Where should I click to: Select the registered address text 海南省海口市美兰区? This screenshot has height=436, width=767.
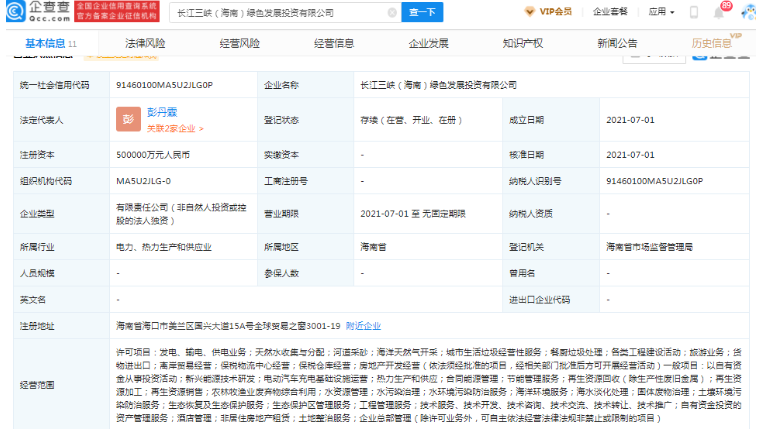pyautogui.click(x=228, y=326)
